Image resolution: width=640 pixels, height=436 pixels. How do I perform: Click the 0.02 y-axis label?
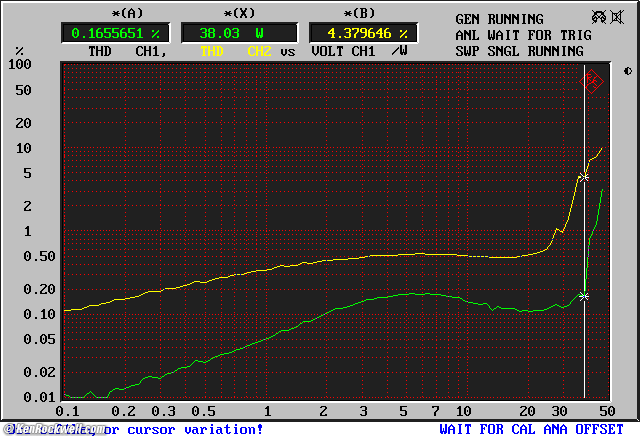click(39, 372)
